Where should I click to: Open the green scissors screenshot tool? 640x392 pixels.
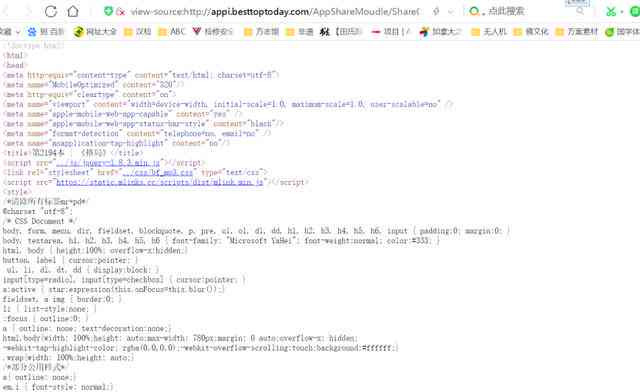point(611,11)
